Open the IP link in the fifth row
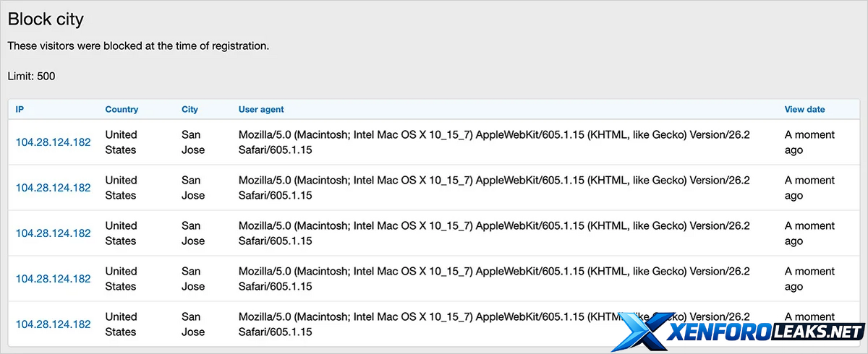 (x=54, y=324)
